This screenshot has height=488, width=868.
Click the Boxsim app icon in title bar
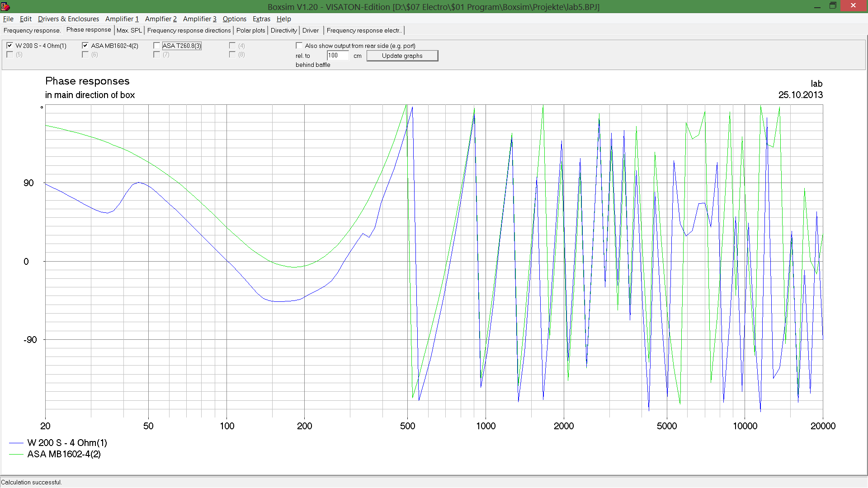click(5, 6)
